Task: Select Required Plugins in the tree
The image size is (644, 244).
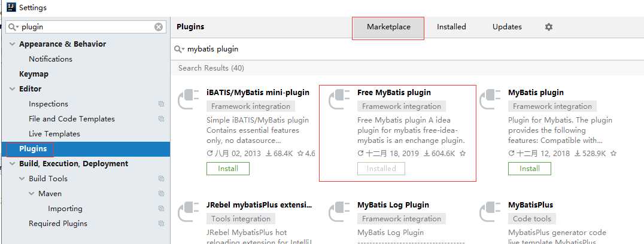Action: [58, 224]
